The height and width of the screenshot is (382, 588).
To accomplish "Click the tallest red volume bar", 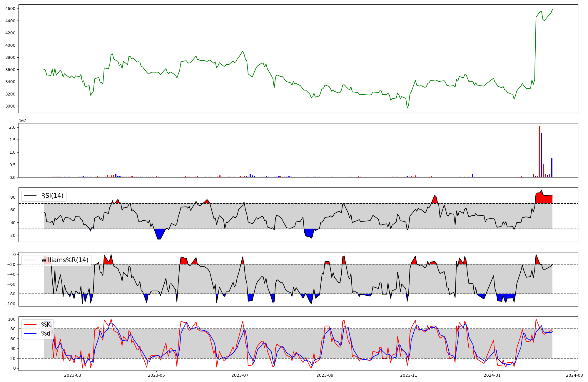I will point(539,152).
